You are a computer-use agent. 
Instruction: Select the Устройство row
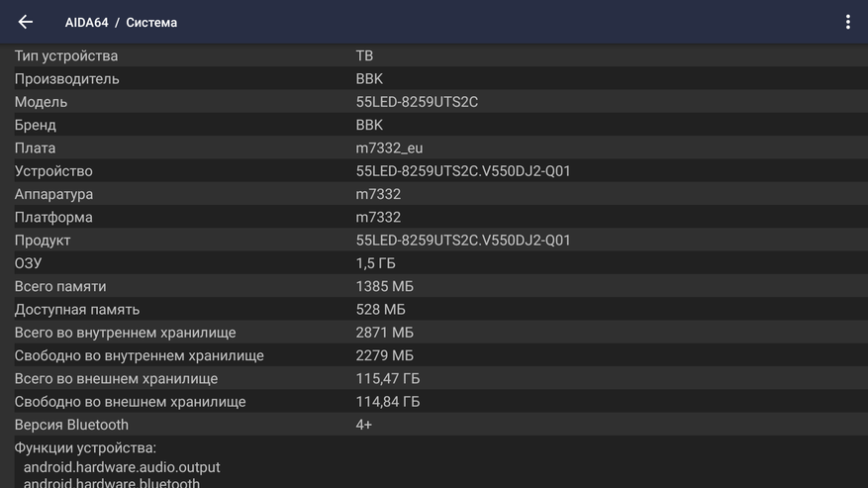[434, 171]
